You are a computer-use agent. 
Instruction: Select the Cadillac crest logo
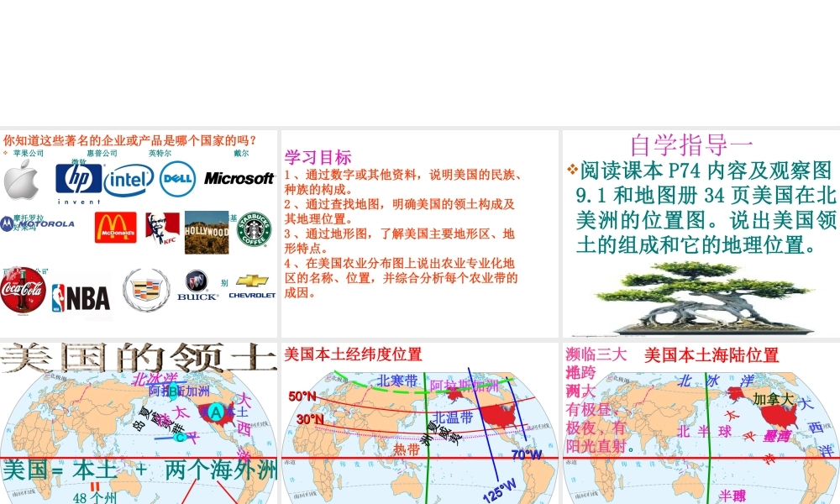[146, 290]
